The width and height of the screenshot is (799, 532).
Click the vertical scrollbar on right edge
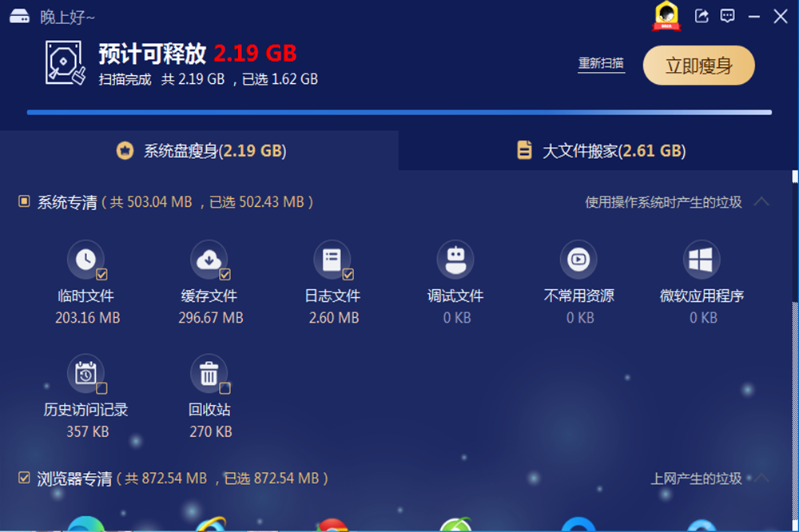point(795,351)
